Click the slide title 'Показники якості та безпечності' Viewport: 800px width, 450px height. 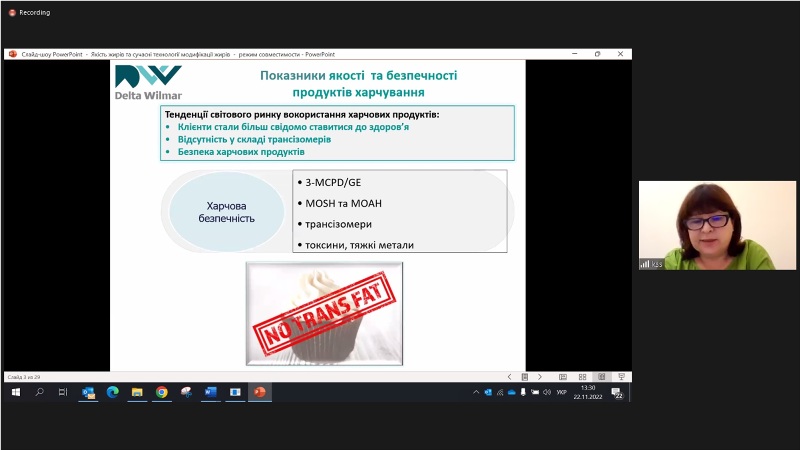[359, 76]
